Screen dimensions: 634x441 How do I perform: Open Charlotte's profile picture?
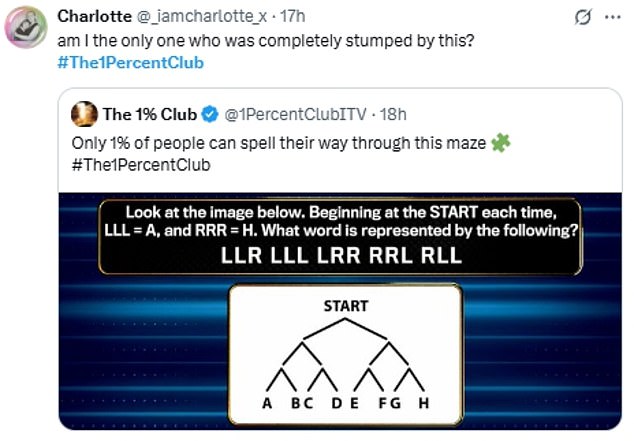coord(26,28)
